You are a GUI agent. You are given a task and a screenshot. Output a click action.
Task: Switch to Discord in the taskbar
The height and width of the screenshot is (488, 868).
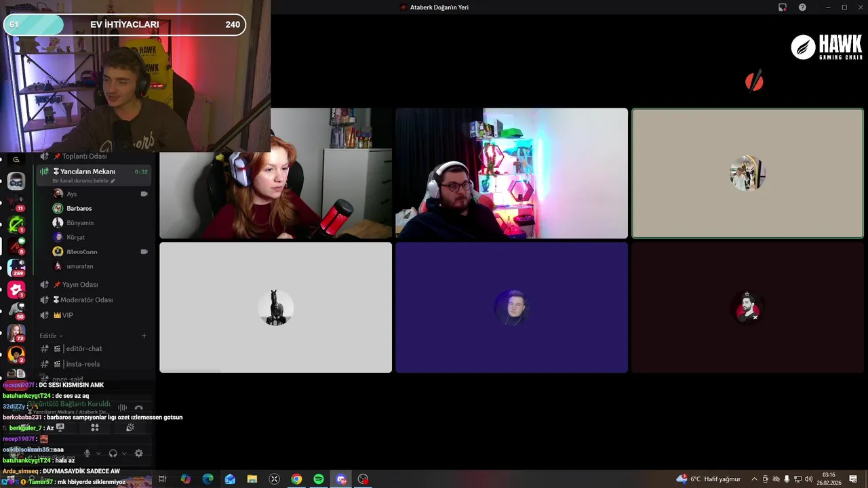point(341,479)
